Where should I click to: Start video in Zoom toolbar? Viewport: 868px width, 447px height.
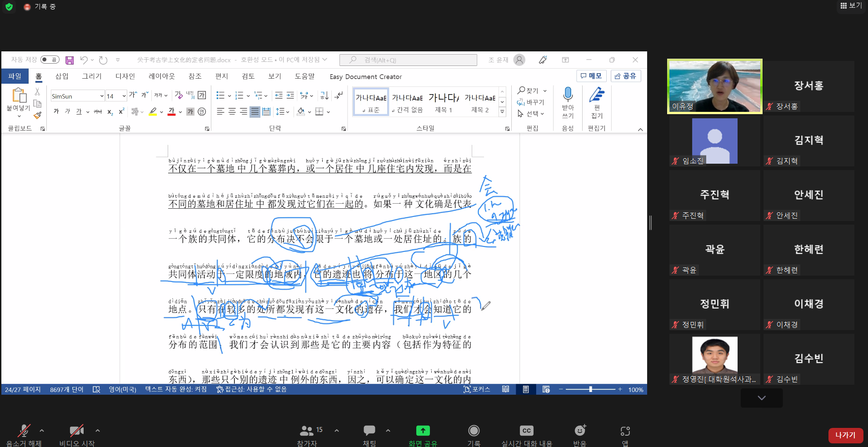pos(76,431)
